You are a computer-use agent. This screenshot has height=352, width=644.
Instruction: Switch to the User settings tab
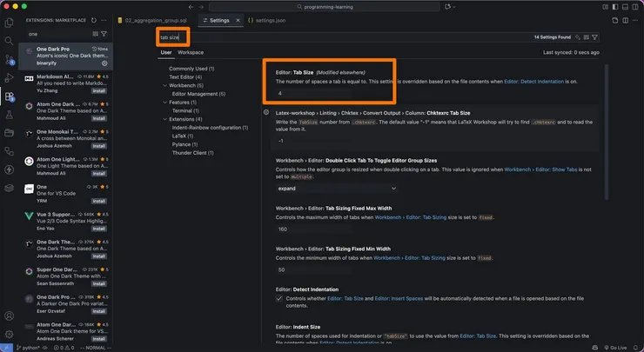tap(166, 52)
